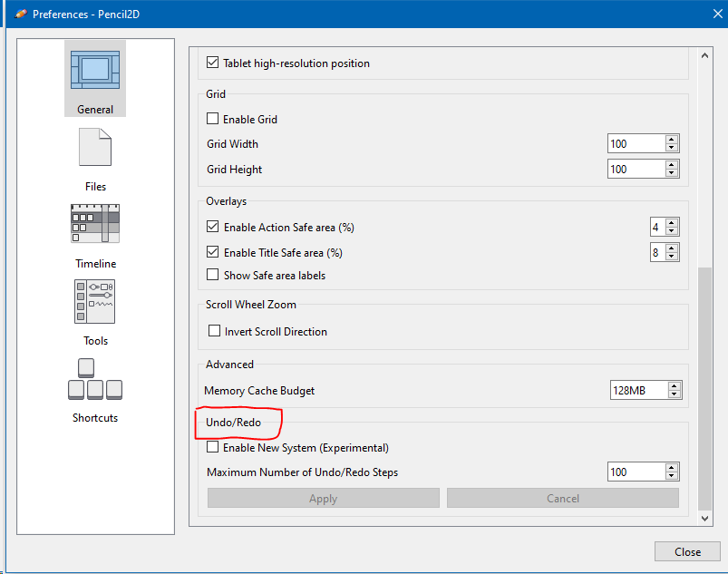
Task: Click the Close button
Action: 687,551
